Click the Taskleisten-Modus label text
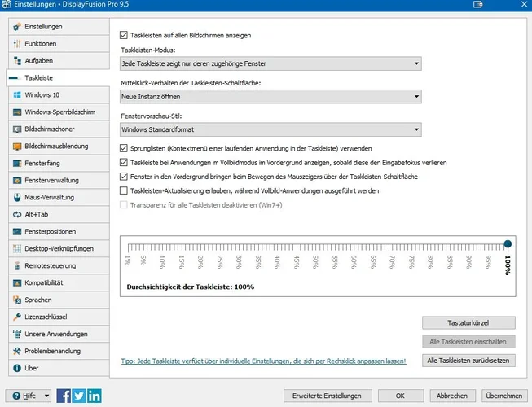The image size is (532, 407). pyautogui.click(x=148, y=50)
